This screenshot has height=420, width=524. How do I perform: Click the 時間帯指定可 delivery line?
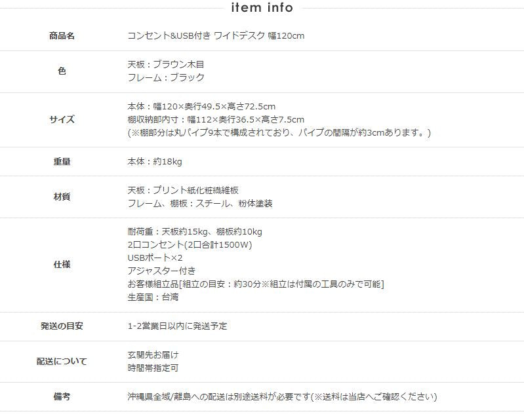153,368
